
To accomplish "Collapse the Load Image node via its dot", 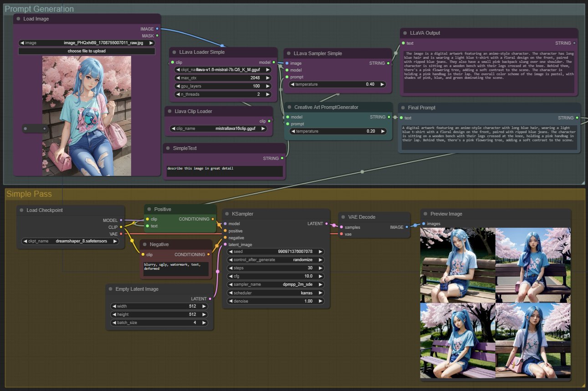I will tap(19, 19).
